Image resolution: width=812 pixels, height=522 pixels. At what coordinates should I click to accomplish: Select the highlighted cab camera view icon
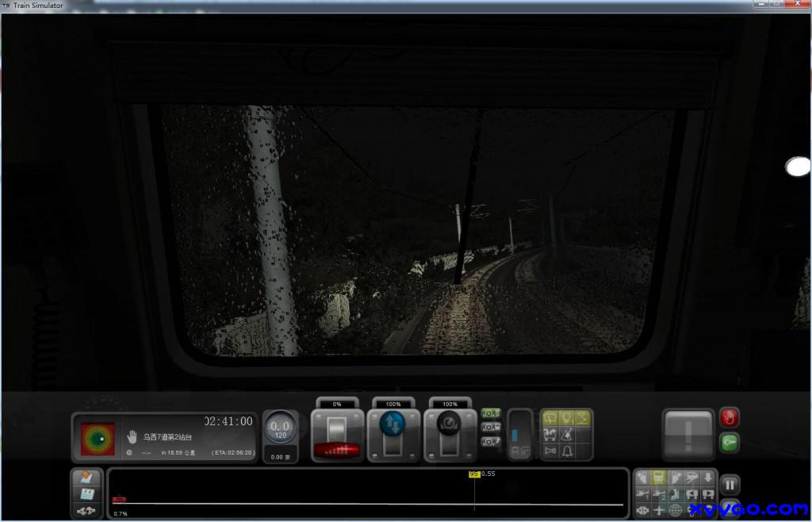pos(658,478)
